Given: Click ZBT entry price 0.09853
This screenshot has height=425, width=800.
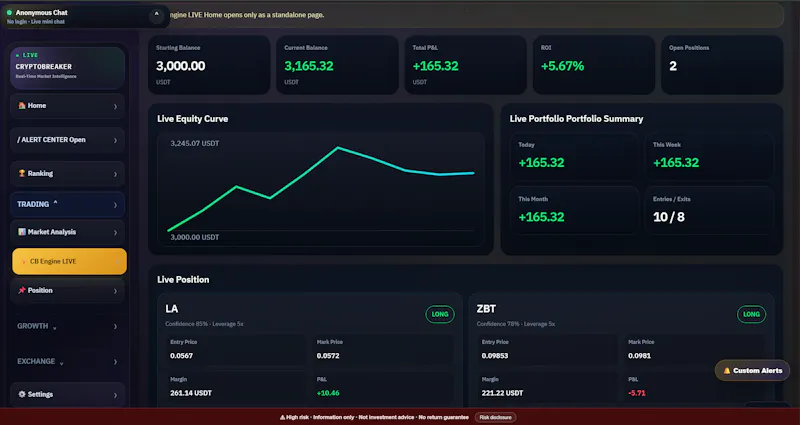Looking at the screenshot, I should (495, 356).
